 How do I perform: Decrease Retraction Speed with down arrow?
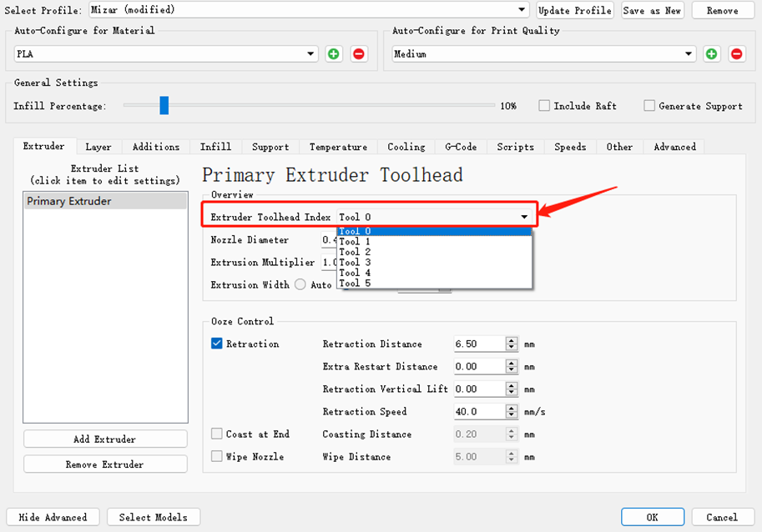coord(512,415)
